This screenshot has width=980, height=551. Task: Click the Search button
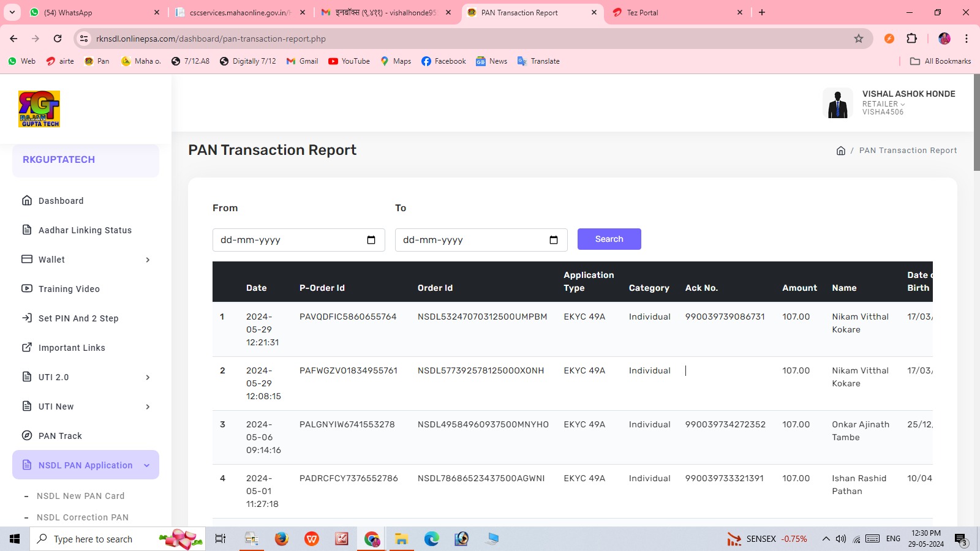pos(609,239)
